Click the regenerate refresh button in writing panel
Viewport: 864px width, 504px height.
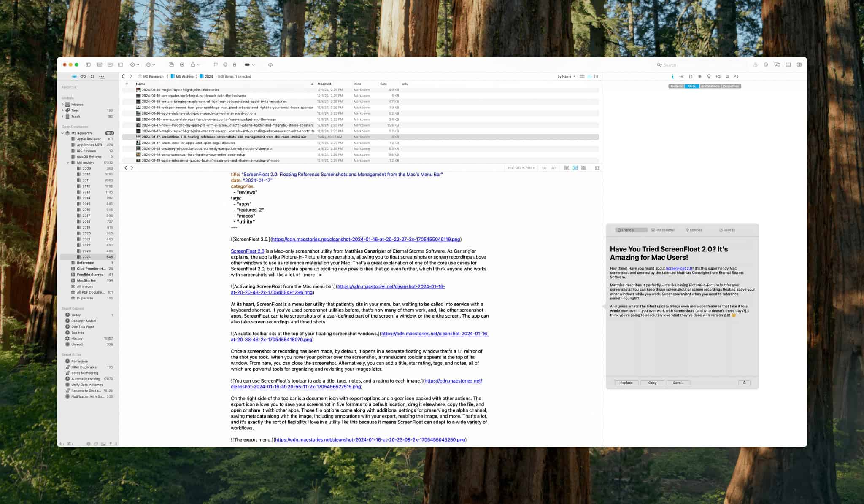744,383
